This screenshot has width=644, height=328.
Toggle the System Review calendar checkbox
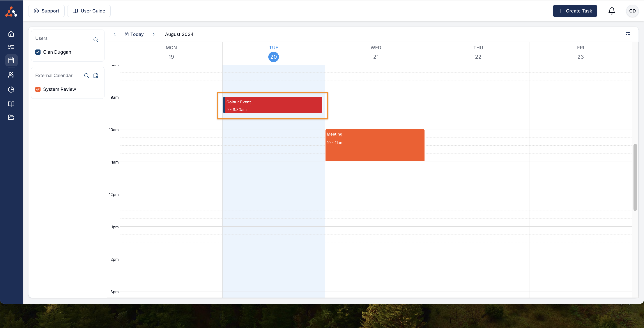pos(38,89)
